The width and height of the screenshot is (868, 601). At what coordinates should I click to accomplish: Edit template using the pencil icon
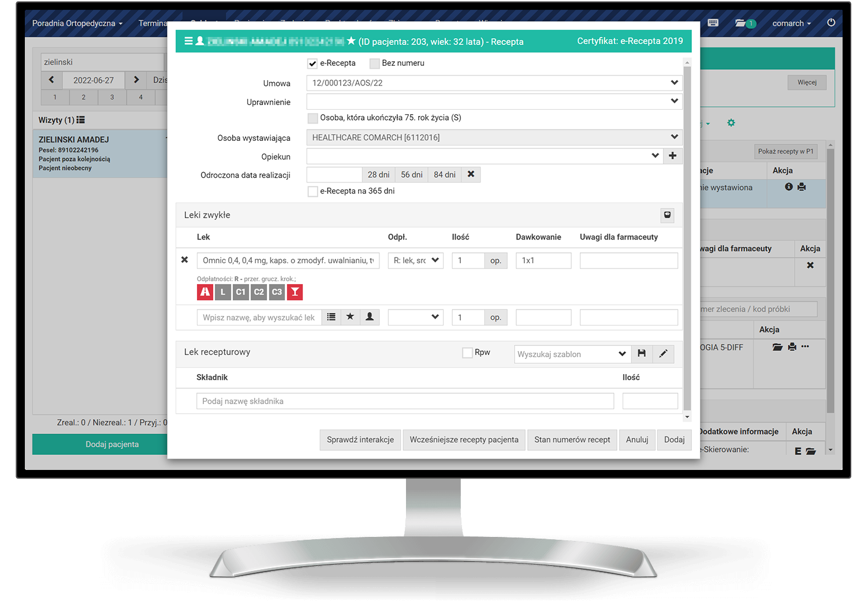[x=663, y=354]
